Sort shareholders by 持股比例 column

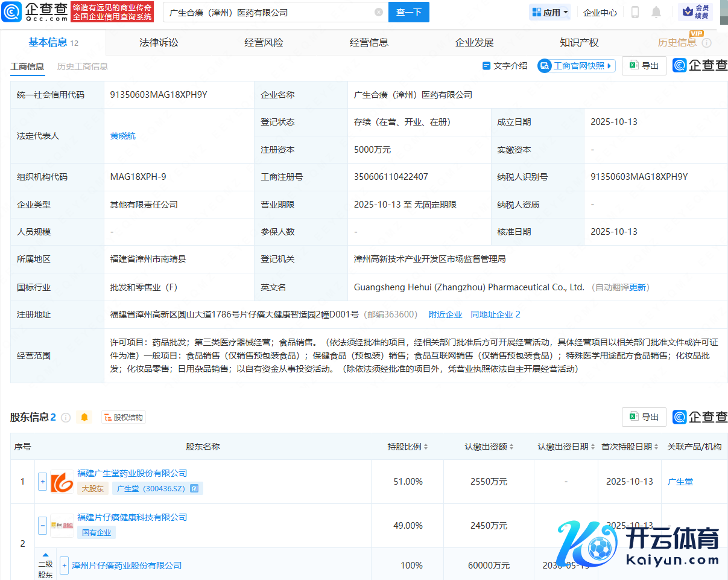(408, 447)
